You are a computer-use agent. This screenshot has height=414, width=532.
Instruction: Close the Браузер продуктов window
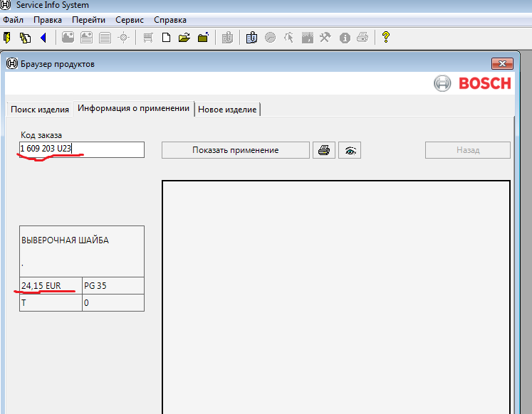click(502, 64)
